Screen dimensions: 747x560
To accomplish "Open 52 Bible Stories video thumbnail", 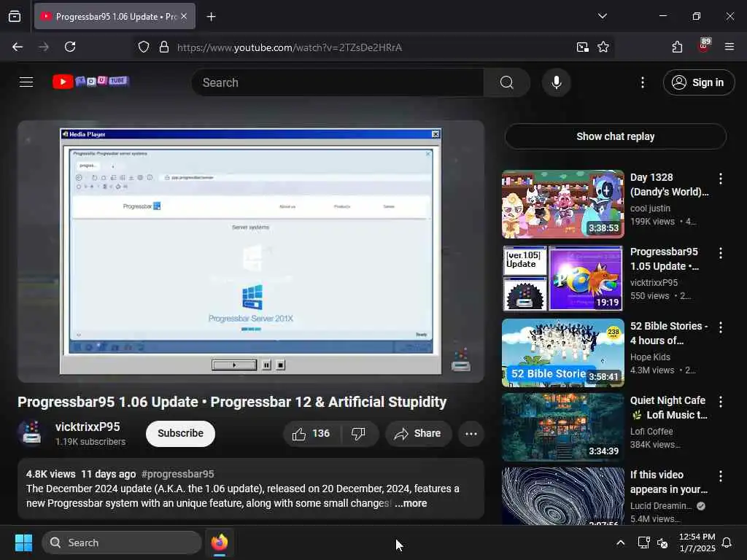I will [x=562, y=353].
